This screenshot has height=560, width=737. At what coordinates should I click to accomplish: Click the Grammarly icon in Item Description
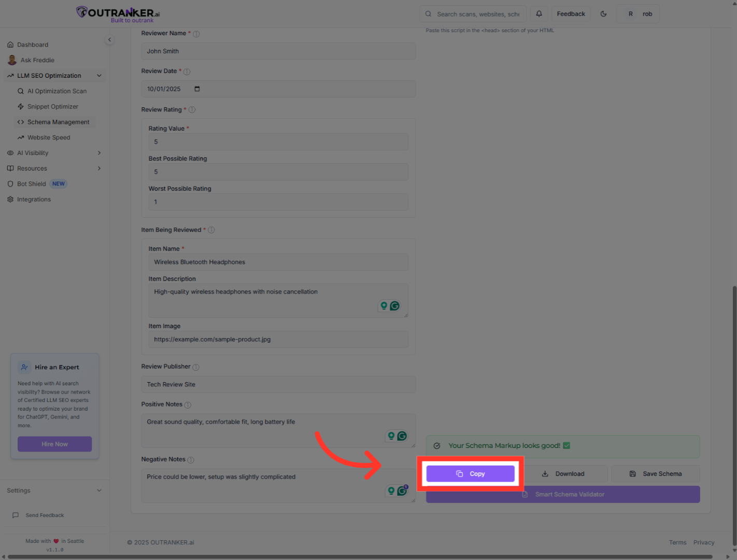(x=395, y=306)
